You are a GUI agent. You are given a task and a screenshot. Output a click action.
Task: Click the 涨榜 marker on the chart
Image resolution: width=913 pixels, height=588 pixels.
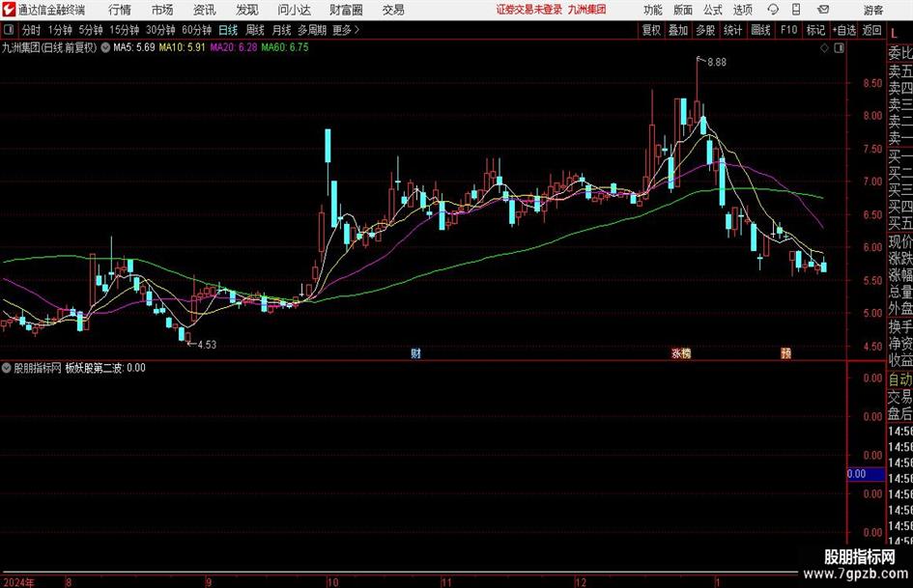pyautogui.click(x=681, y=352)
